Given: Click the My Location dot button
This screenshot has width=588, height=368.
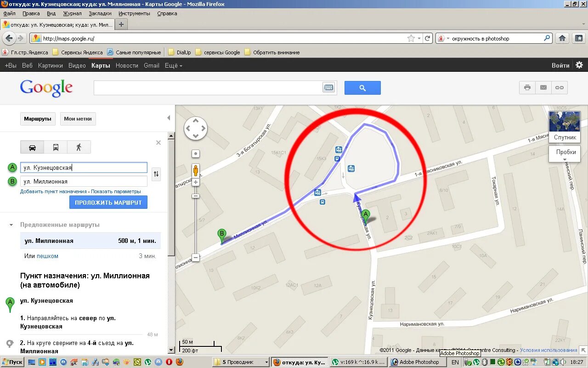Looking at the screenshot, I should pyautogui.click(x=196, y=154).
